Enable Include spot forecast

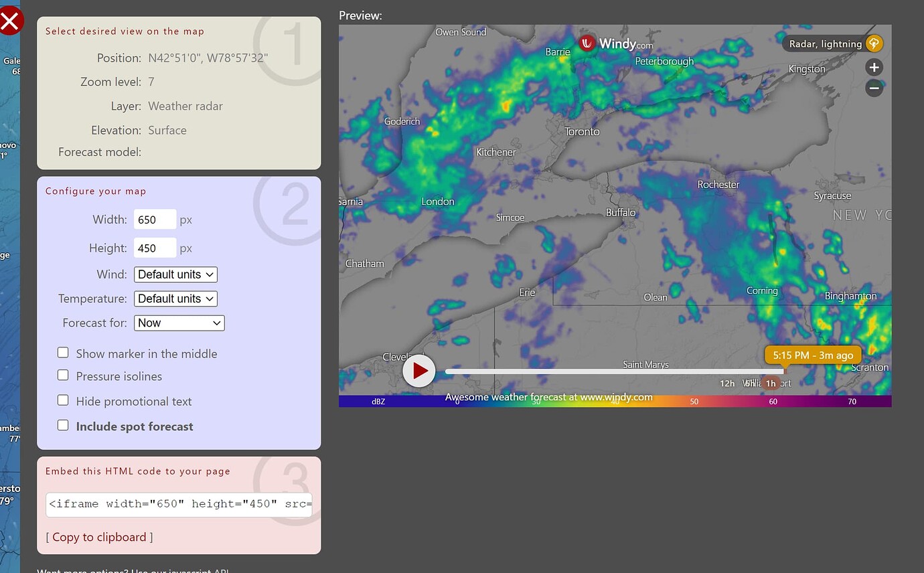[63, 424]
